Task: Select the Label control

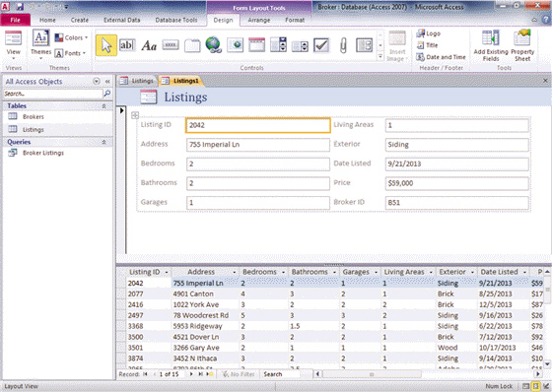Action: 149,45
